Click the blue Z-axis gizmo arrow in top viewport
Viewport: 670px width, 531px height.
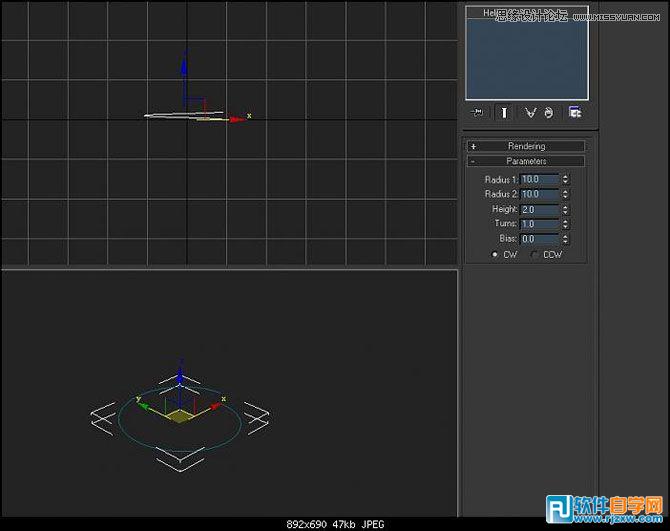184,67
